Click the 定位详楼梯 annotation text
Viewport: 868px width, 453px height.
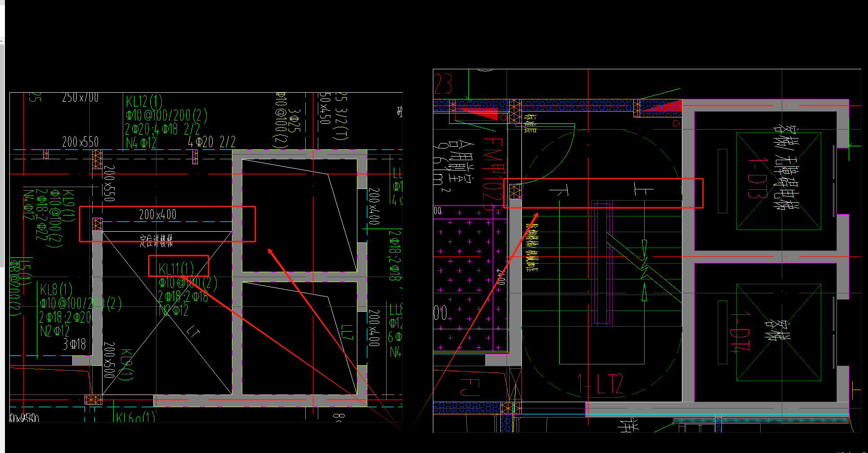pos(156,241)
